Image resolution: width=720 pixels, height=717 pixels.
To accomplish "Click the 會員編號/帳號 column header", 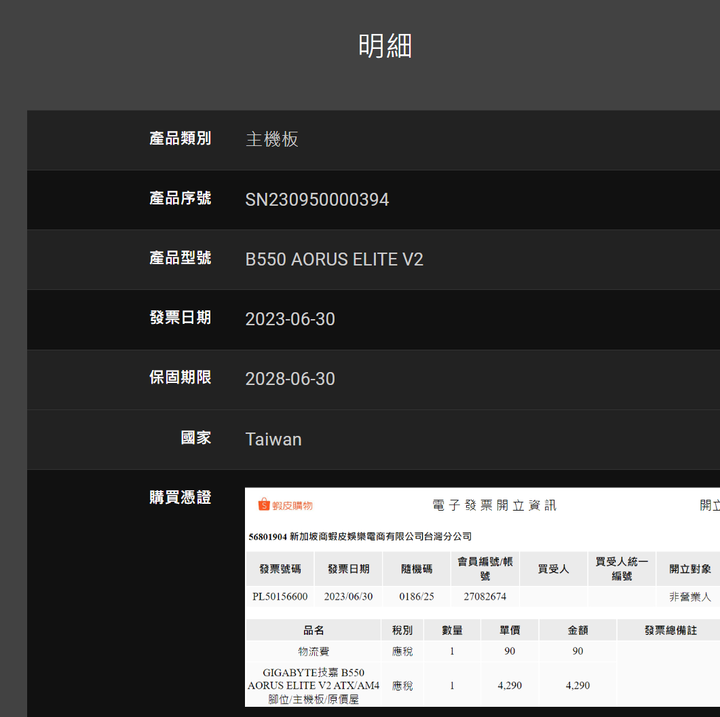I will [x=485, y=569].
